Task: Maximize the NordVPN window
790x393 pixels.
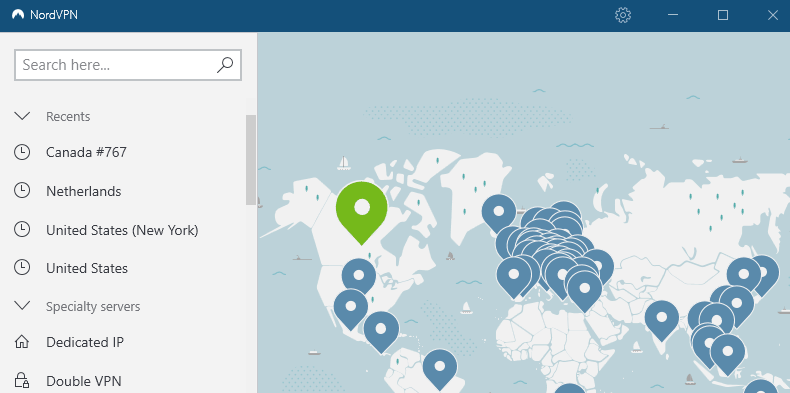Action: 723,15
